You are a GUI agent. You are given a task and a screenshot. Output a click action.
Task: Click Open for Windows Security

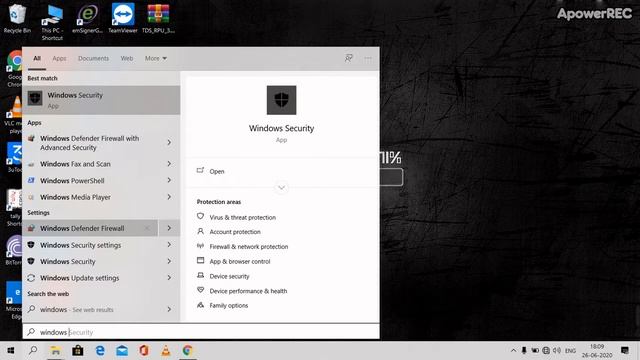tap(217, 171)
